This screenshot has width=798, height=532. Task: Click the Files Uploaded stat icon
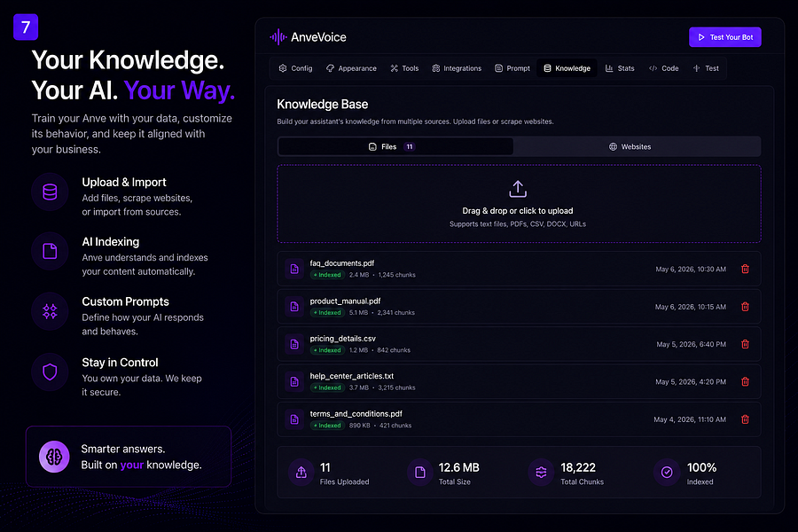click(x=301, y=473)
